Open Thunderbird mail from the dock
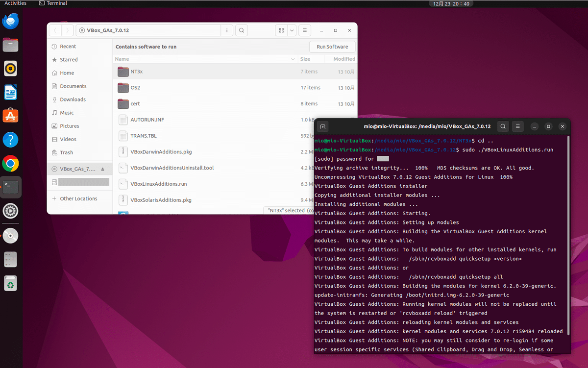Image resolution: width=588 pixels, height=368 pixels. (x=10, y=22)
